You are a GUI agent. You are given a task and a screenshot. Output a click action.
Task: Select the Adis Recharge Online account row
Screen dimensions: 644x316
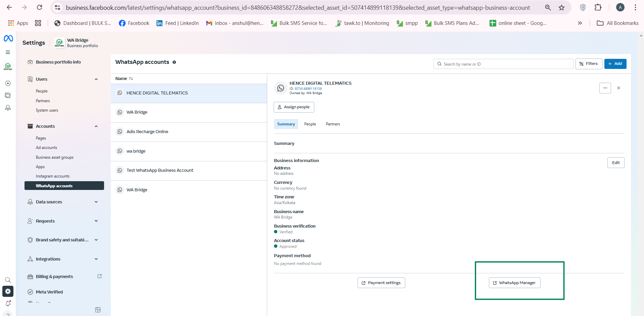pos(189,132)
